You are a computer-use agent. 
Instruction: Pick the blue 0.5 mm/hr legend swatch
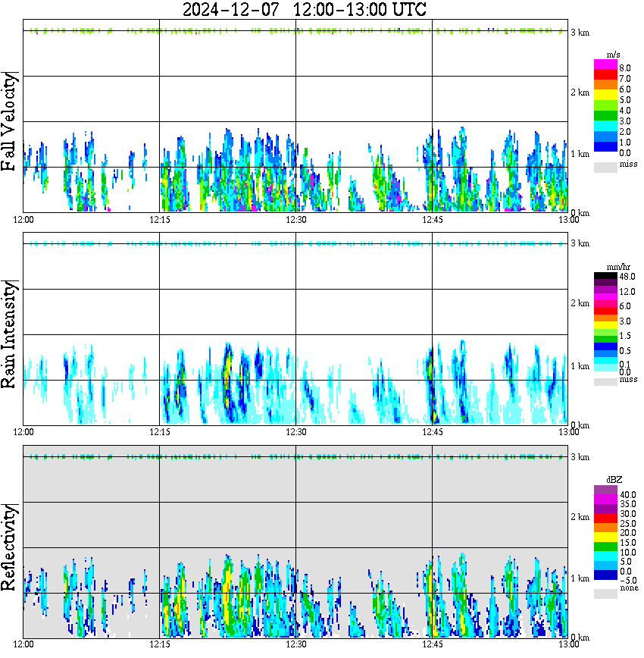coord(605,346)
